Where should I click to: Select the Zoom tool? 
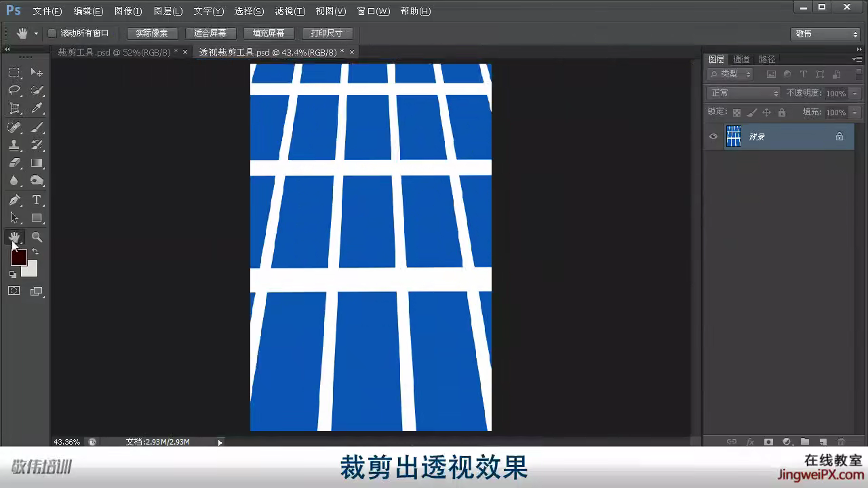pyautogui.click(x=37, y=237)
